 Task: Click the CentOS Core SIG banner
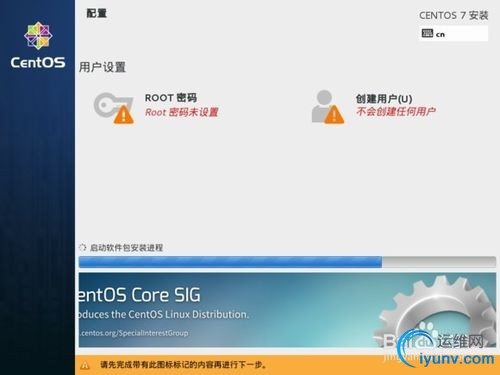287,310
